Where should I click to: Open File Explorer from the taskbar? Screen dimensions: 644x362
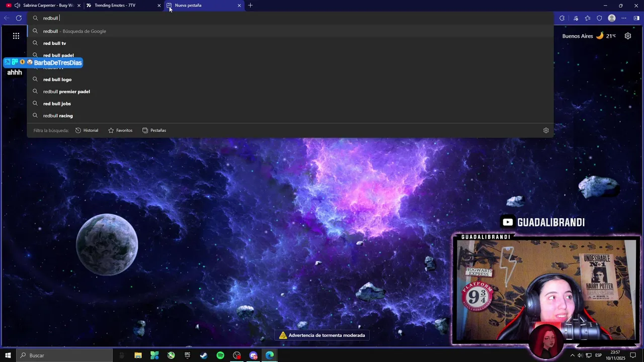(x=138, y=355)
